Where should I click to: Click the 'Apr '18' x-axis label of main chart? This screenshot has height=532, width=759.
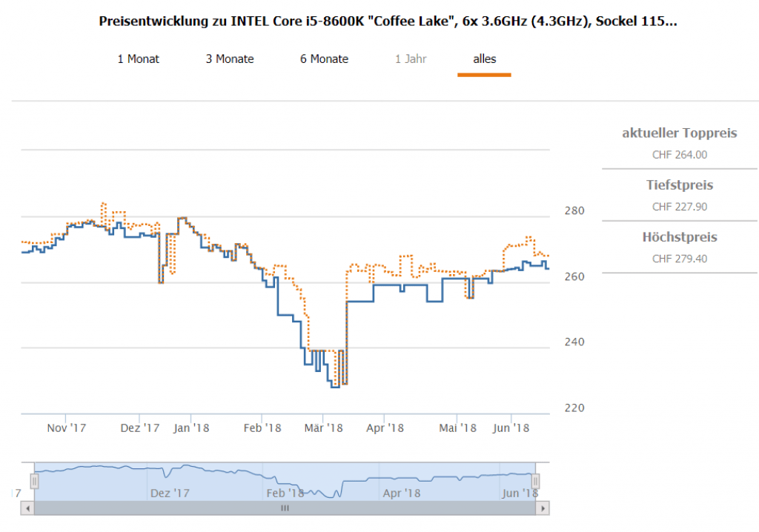click(385, 428)
